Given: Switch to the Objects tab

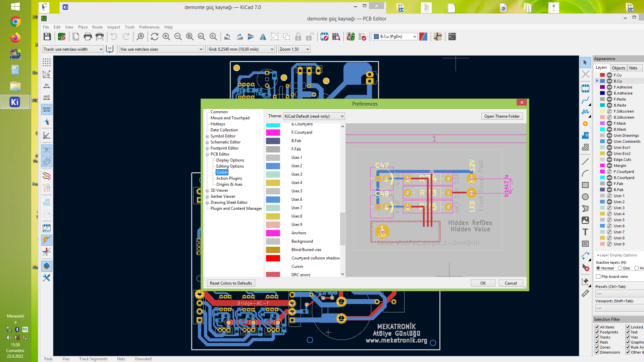Looking at the screenshot, I should tap(618, 68).
